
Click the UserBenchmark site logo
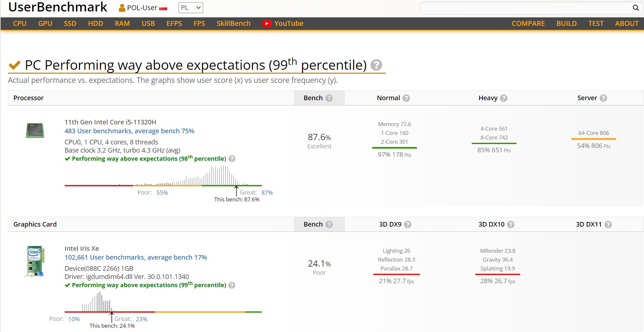(x=58, y=7)
